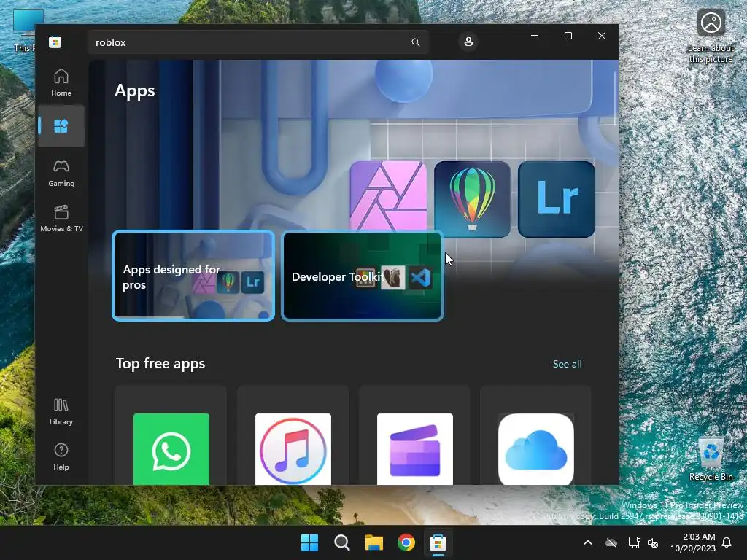Open the notification bell in taskbar
747x560 pixels.
point(727,542)
